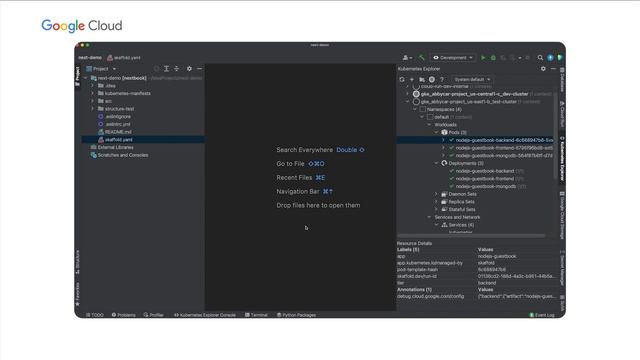Open the Python Packages tab
This screenshot has width=640, height=360.
pyautogui.click(x=296, y=315)
